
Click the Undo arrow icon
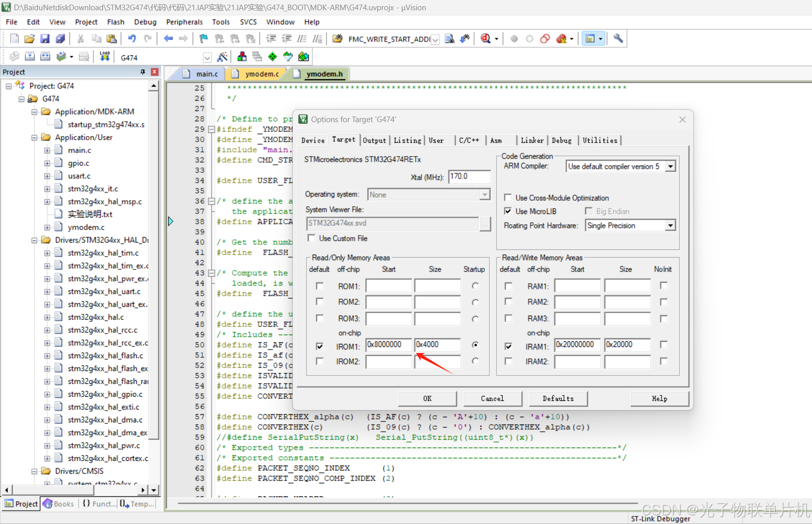132,38
